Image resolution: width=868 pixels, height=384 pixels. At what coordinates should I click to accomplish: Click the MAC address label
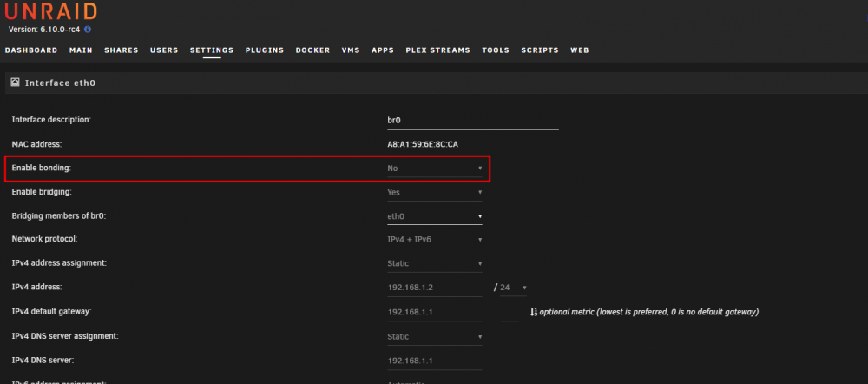(36, 144)
